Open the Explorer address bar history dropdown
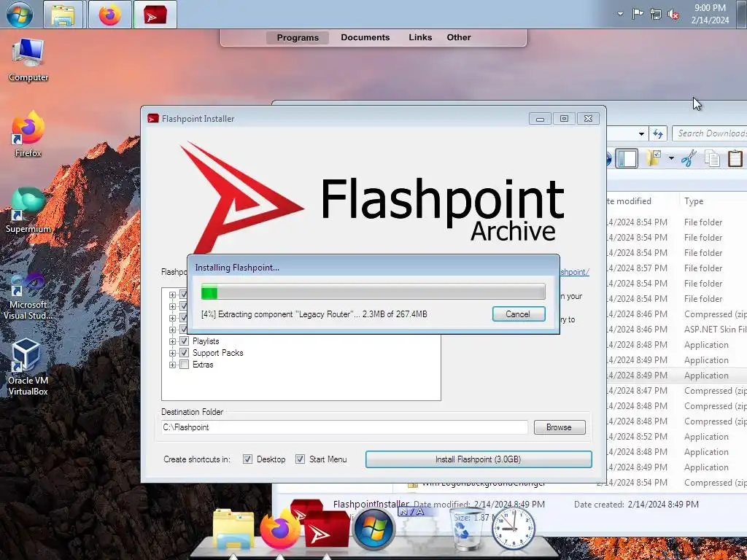This screenshot has width=747, height=560. tap(642, 134)
